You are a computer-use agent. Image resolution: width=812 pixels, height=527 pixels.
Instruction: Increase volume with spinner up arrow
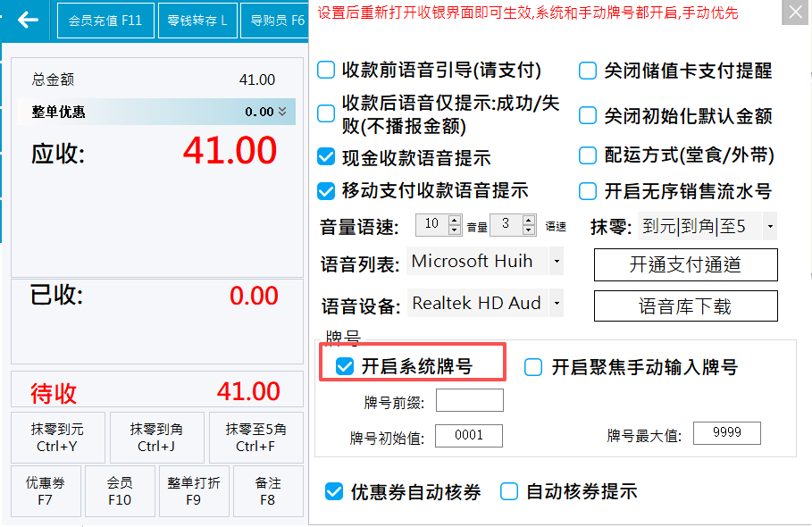point(455,221)
